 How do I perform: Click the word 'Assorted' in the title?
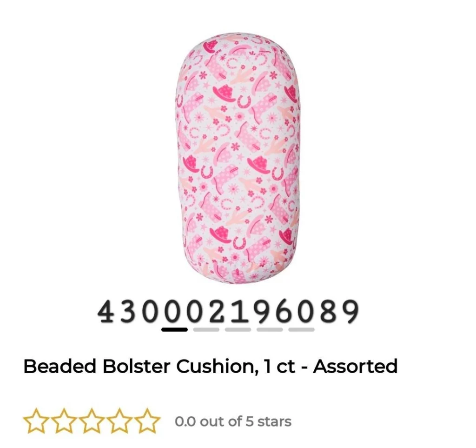[355, 366]
